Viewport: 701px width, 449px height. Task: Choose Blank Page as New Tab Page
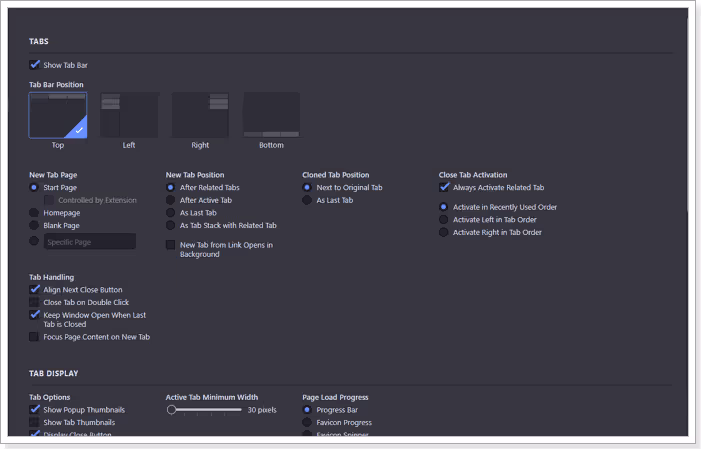pos(34,225)
